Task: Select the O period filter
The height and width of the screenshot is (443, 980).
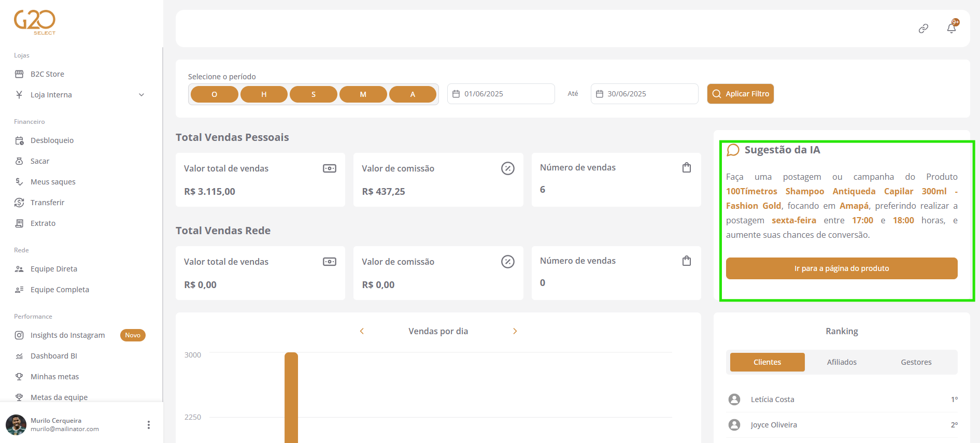Action: [x=215, y=94]
